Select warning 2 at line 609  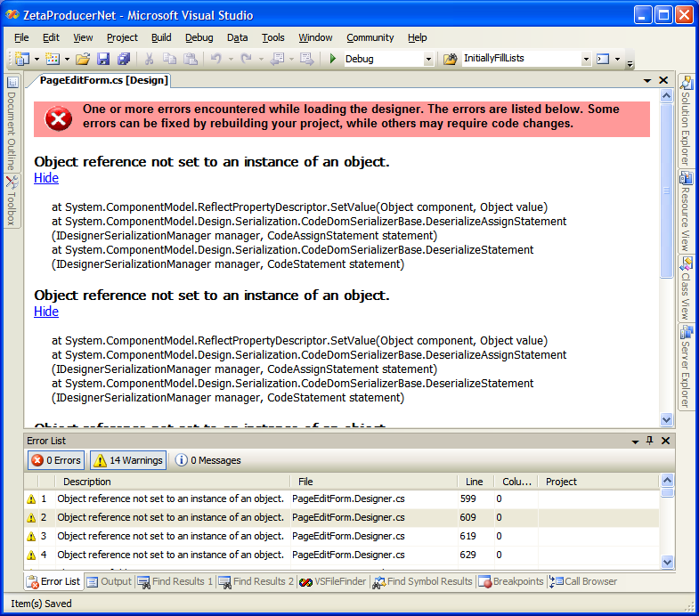(342, 517)
